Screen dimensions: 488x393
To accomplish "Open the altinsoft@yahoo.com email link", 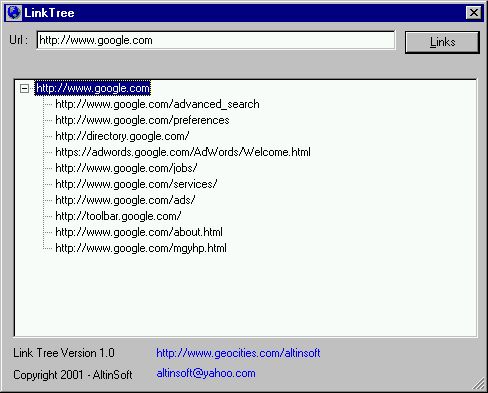I will tap(206, 373).
